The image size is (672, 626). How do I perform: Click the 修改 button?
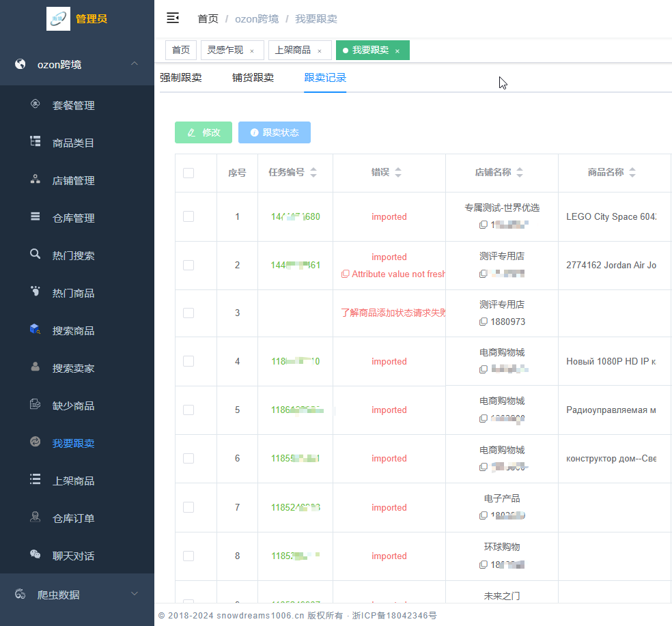204,132
